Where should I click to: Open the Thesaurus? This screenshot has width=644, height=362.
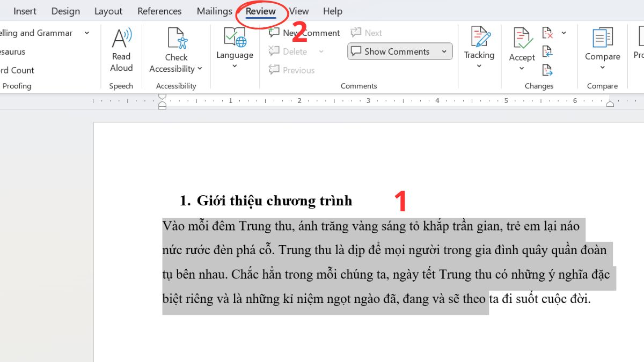click(x=13, y=52)
